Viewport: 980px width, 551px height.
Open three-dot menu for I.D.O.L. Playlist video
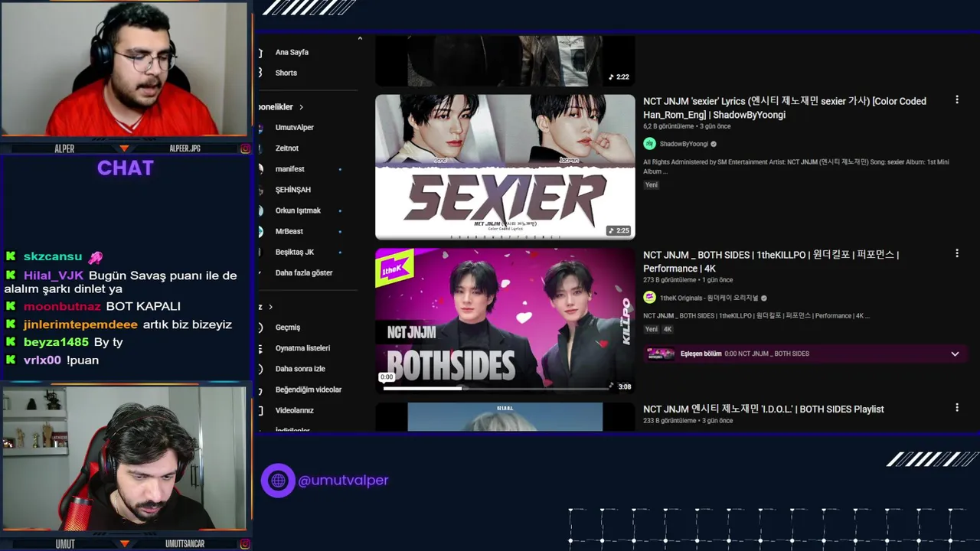click(956, 409)
